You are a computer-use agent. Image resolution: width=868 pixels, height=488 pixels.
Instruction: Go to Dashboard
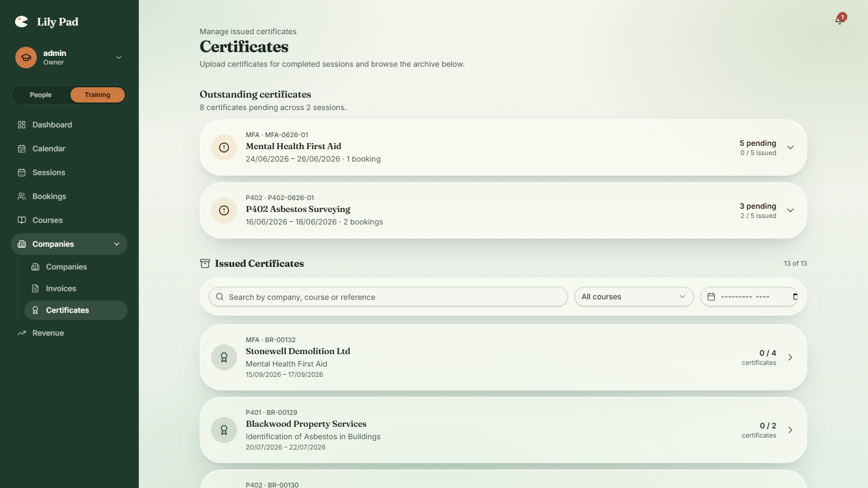pos(69,125)
